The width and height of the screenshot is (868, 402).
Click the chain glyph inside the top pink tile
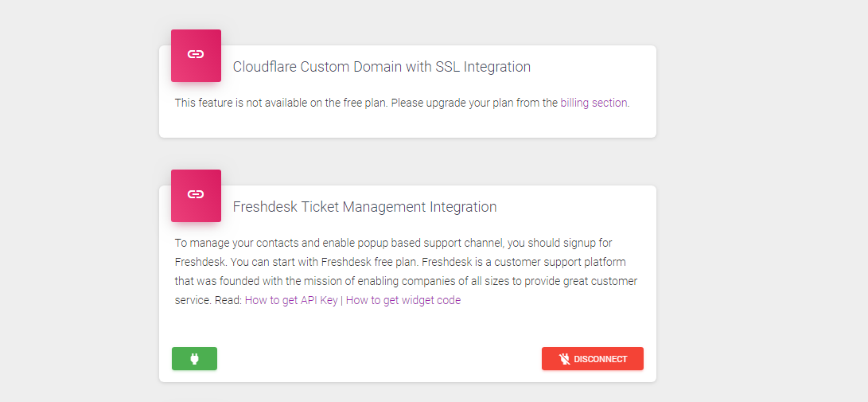pyautogui.click(x=196, y=54)
